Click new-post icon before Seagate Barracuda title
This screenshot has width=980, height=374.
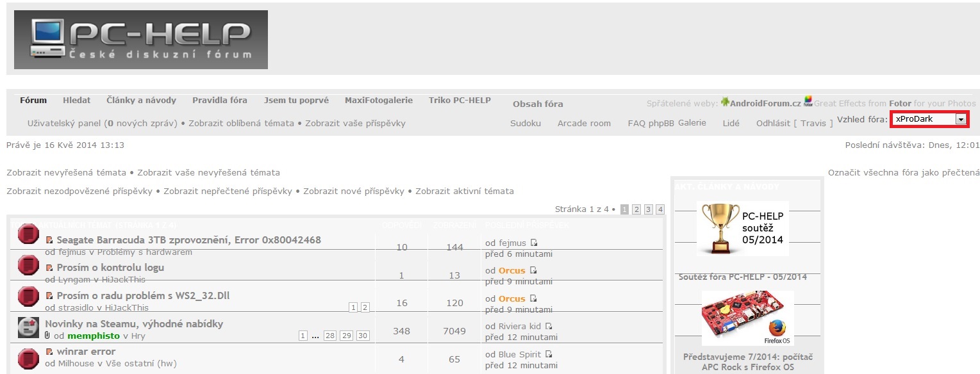(x=49, y=240)
